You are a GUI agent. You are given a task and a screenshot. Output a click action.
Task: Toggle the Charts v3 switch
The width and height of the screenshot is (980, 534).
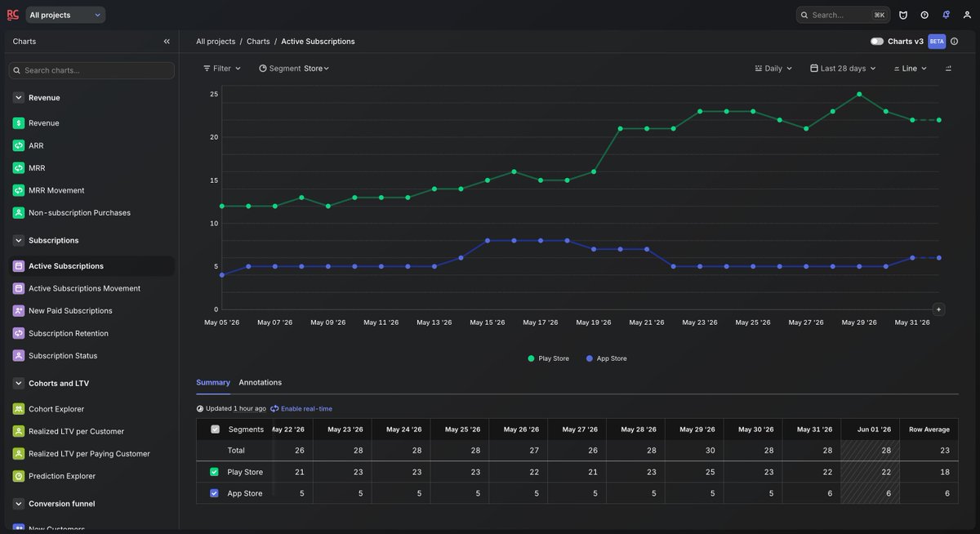(x=877, y=42)
